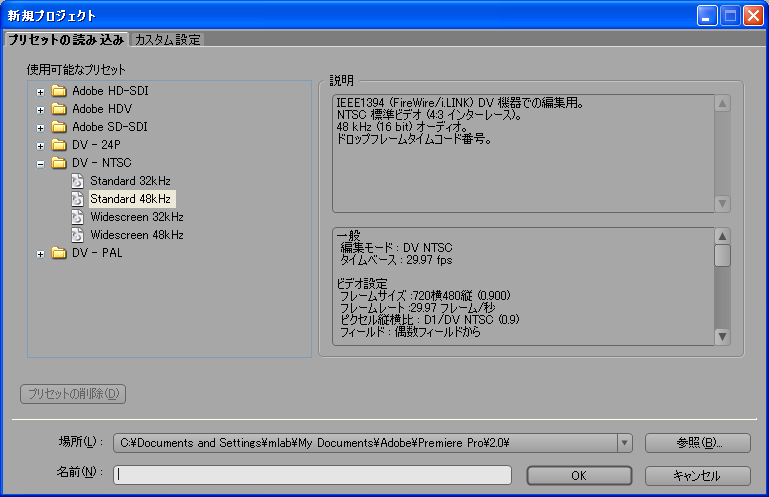769x497 pixels.
Task: Expand the DV - 24P folder
Action: coord(41,146)
